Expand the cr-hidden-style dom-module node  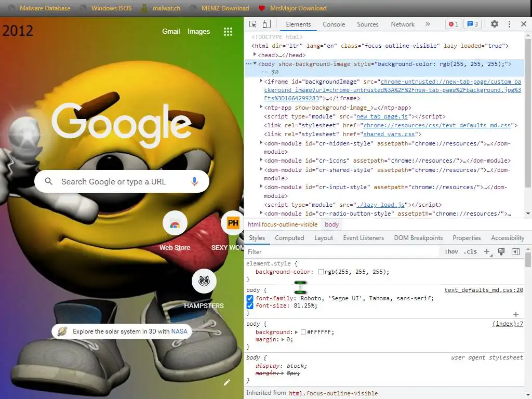(x=261, y=143)
